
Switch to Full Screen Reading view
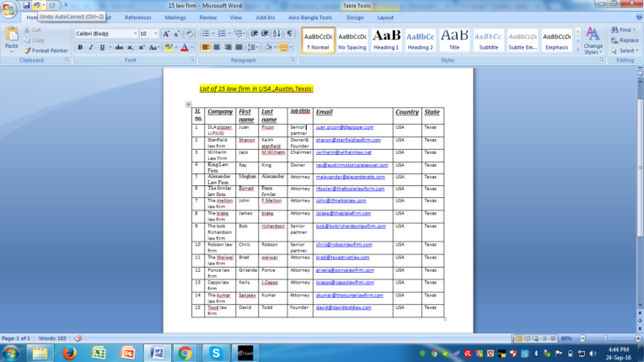click(527, 338)
